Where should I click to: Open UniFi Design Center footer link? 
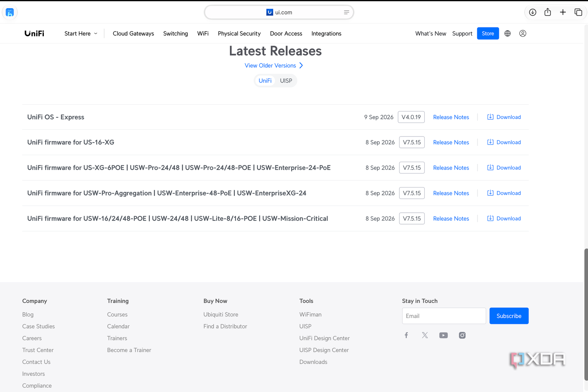[x=324, y=338]
